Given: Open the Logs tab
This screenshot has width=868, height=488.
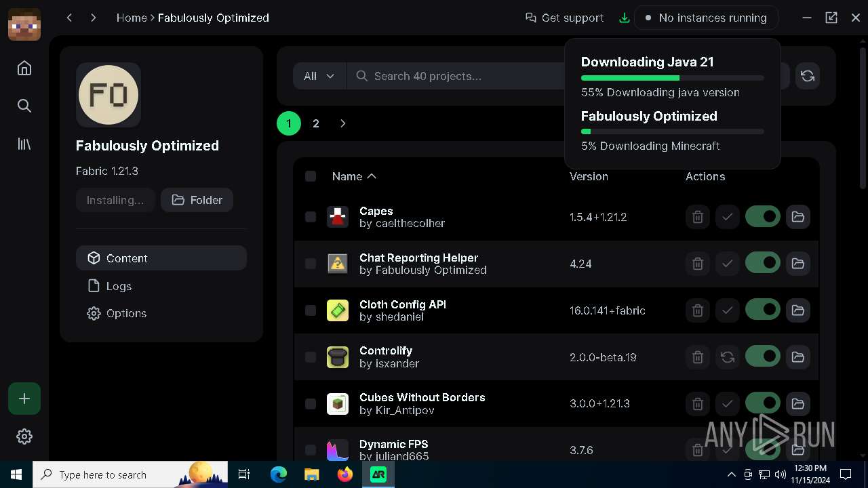Looking at the screenshot, I should click(161, 286).
